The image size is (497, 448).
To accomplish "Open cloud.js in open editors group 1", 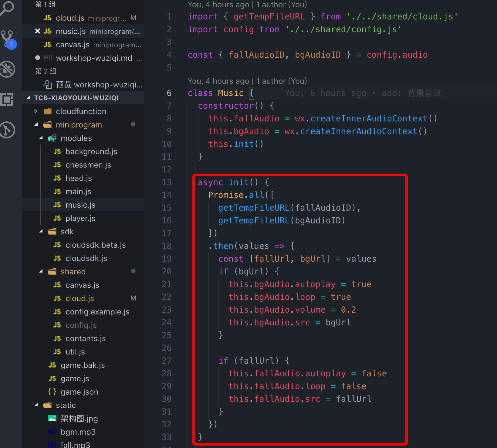I will [83, 18].
